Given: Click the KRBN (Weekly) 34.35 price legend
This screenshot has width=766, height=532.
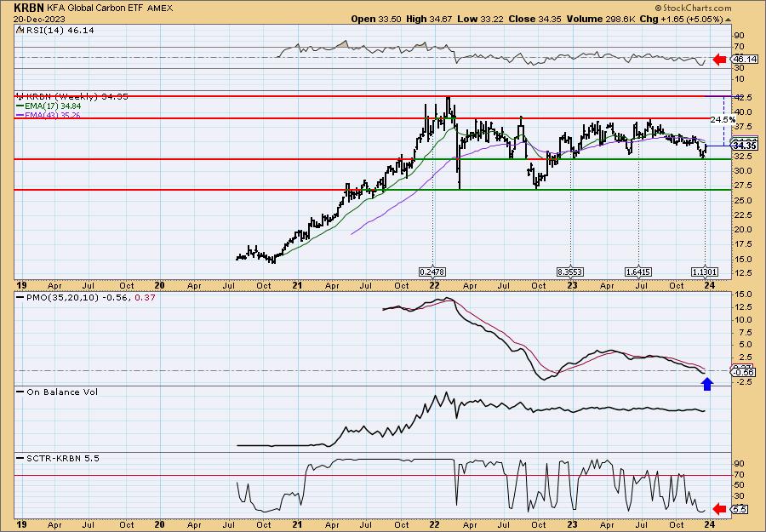Looking at the screenshot, I should [x=72, y=97].
